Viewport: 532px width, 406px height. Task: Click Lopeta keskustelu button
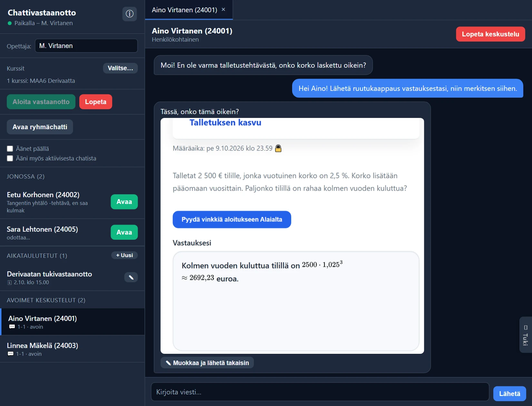point(490,34)
